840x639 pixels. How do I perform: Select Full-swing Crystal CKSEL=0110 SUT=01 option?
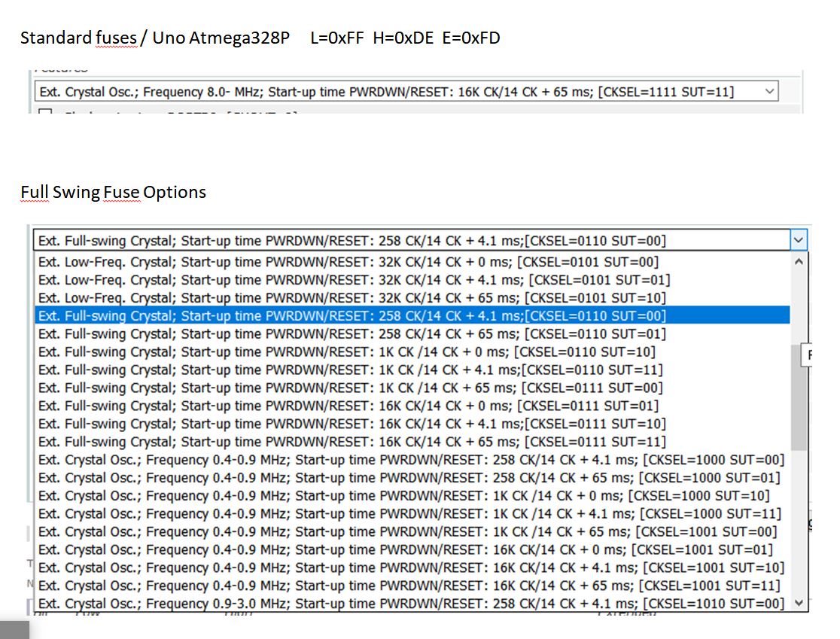click(x=412, y=333)
